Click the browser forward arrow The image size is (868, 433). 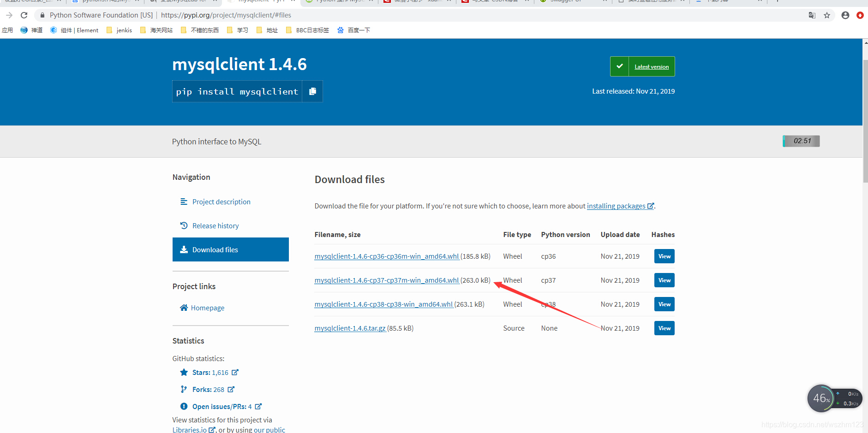point(9,15)
